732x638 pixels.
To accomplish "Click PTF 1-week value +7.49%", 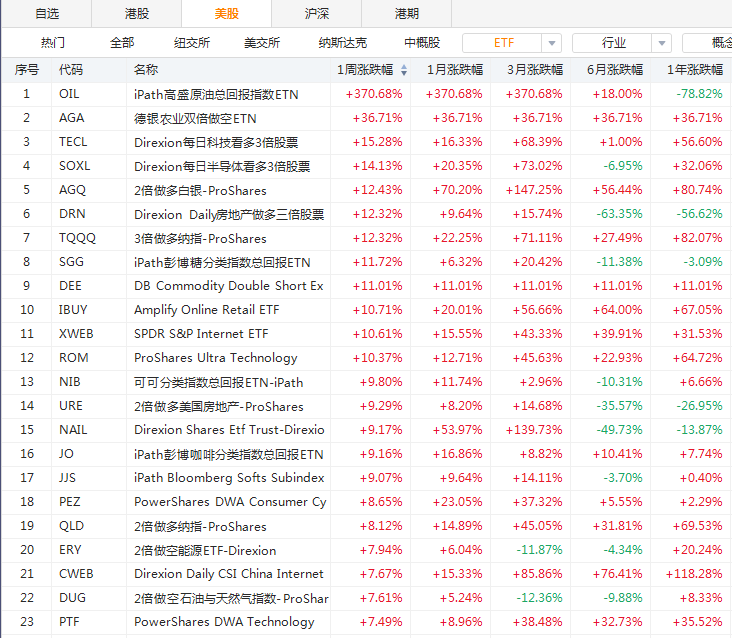I will pos(381,622).
